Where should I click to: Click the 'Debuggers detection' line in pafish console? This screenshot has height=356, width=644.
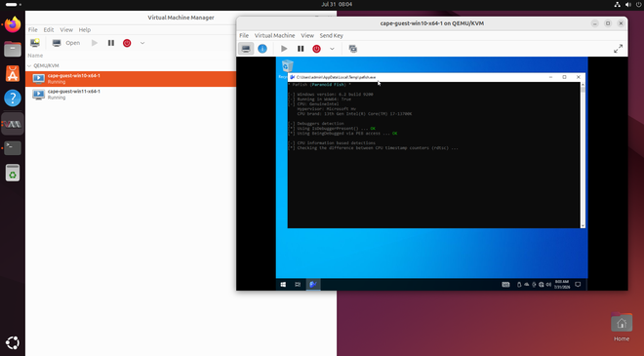click(x=317, y=124)
